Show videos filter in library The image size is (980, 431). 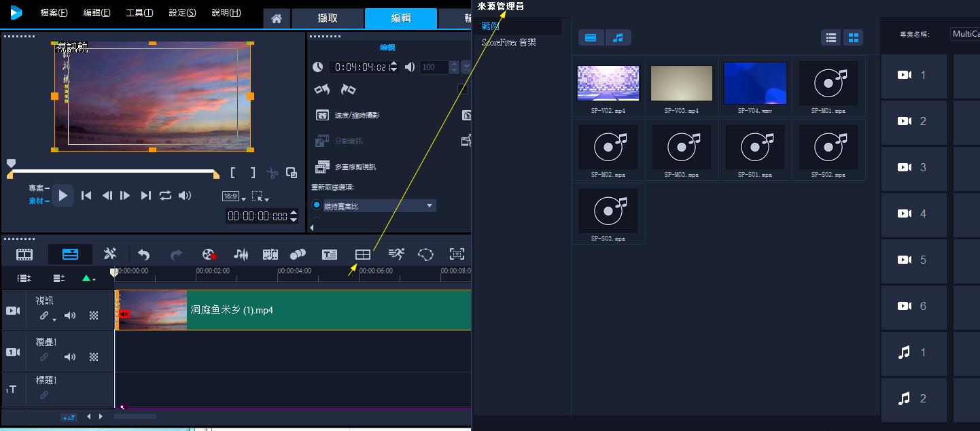[x=591, y=37]
